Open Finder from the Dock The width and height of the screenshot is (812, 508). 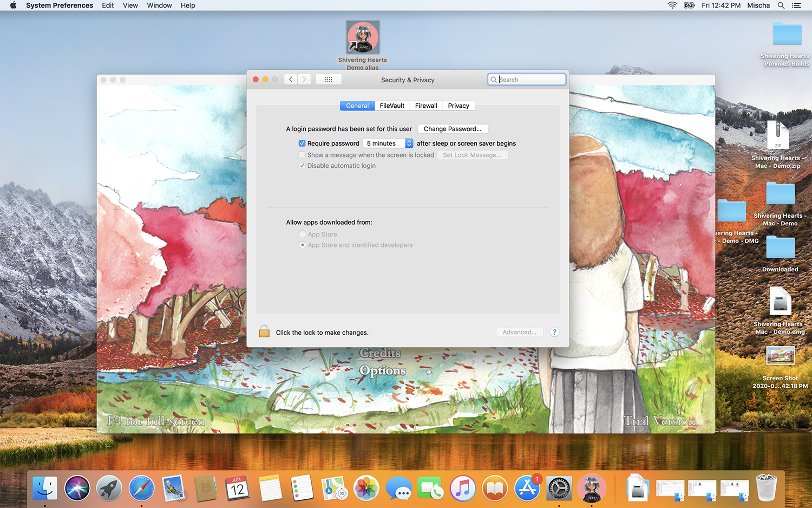click(x=45, y=489)
